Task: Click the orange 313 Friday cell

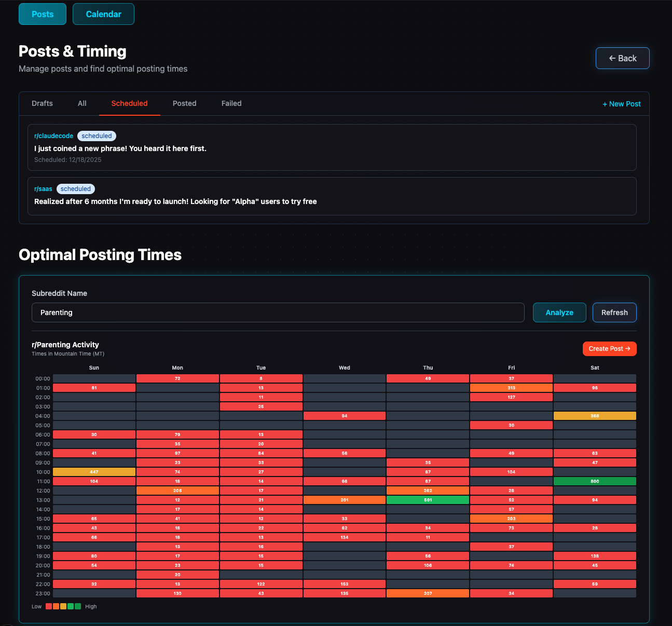Action: point(511,388)
